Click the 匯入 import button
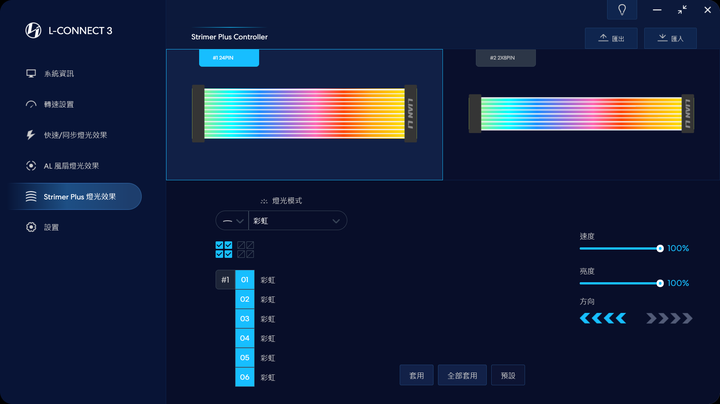 670,39
